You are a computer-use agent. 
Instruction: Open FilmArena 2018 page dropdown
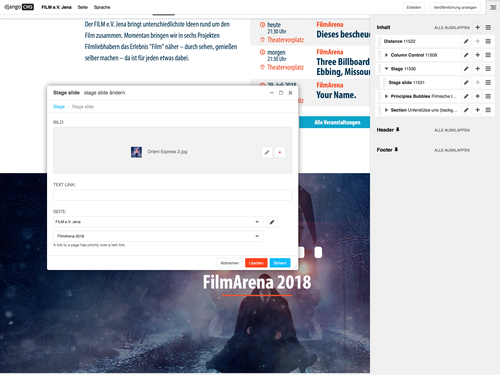click(158, 236)
